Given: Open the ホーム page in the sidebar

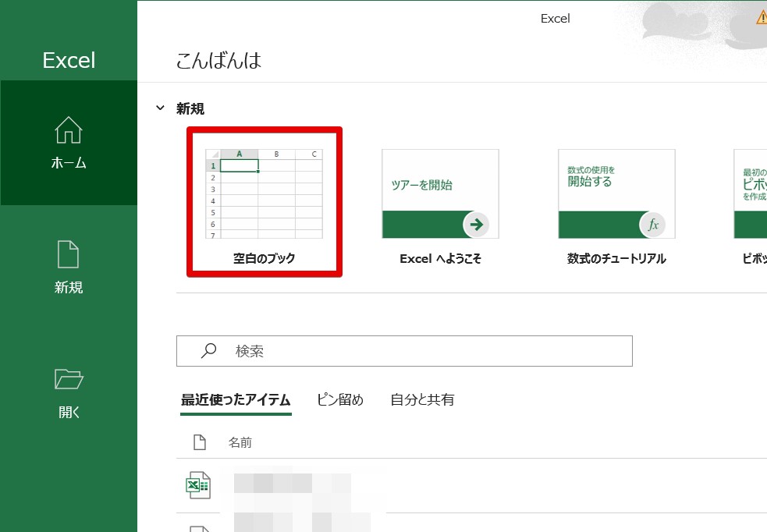Looking at the screenshot, I should click(x=69, y=143).
